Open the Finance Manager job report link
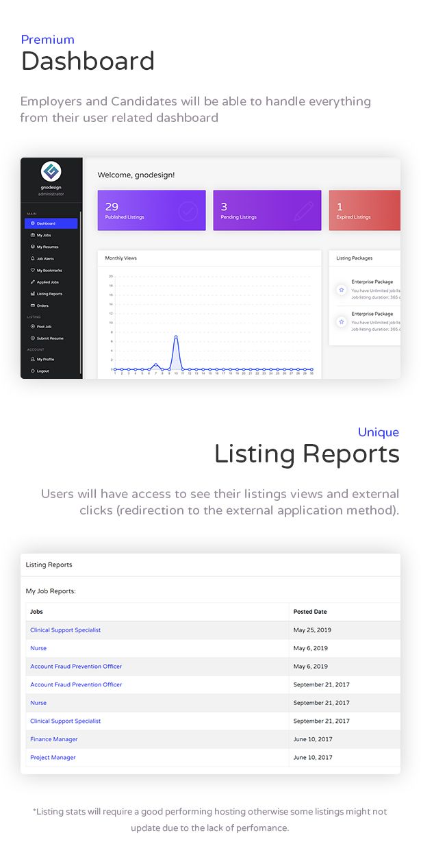This screenshot has width=421, height=868. 54,739
